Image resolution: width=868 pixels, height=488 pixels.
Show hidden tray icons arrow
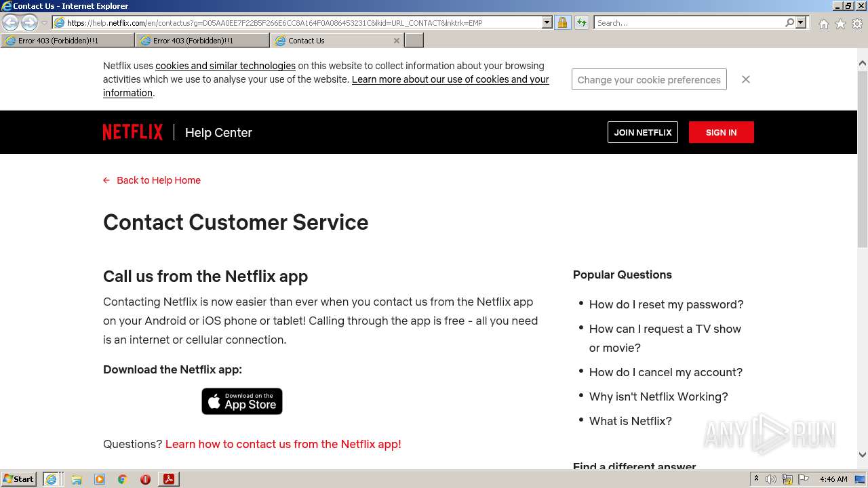tap(756, 479)
